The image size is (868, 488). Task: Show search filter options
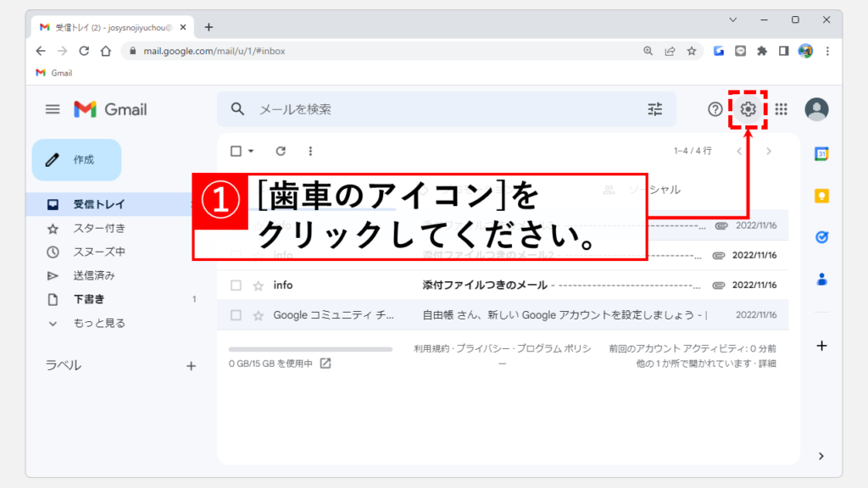coord(654,109)
